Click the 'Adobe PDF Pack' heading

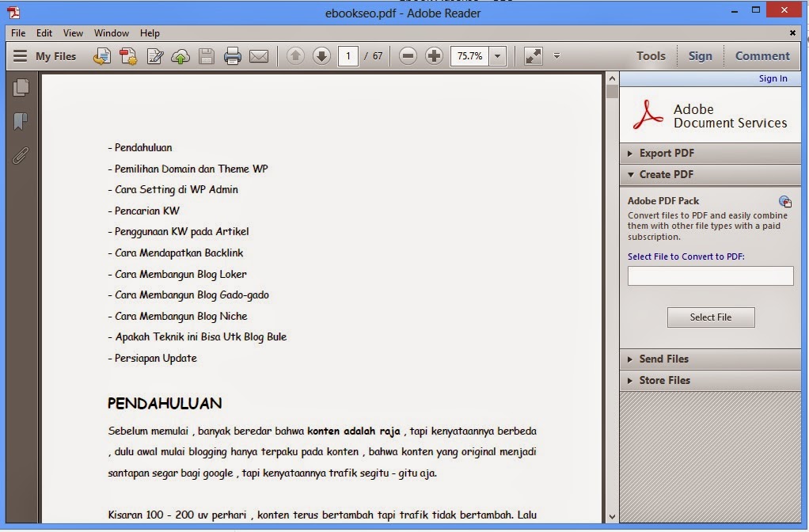tap(663, 201)
